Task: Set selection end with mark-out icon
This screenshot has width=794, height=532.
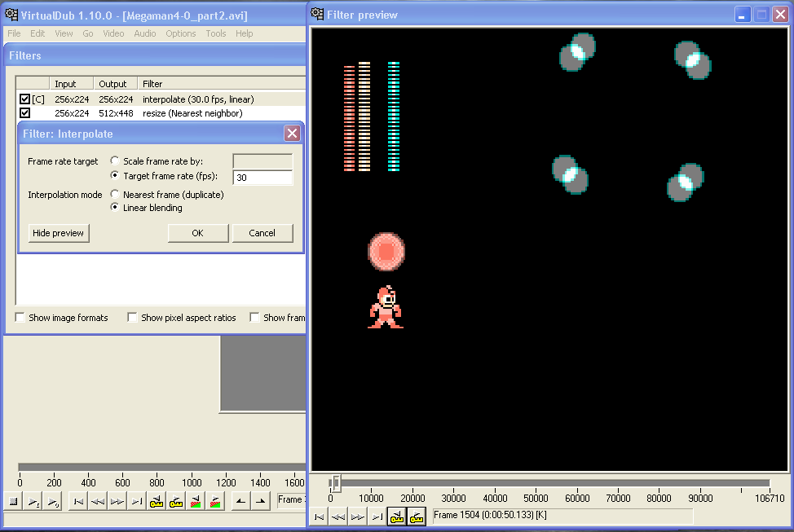Action: (x=259, y=501)
